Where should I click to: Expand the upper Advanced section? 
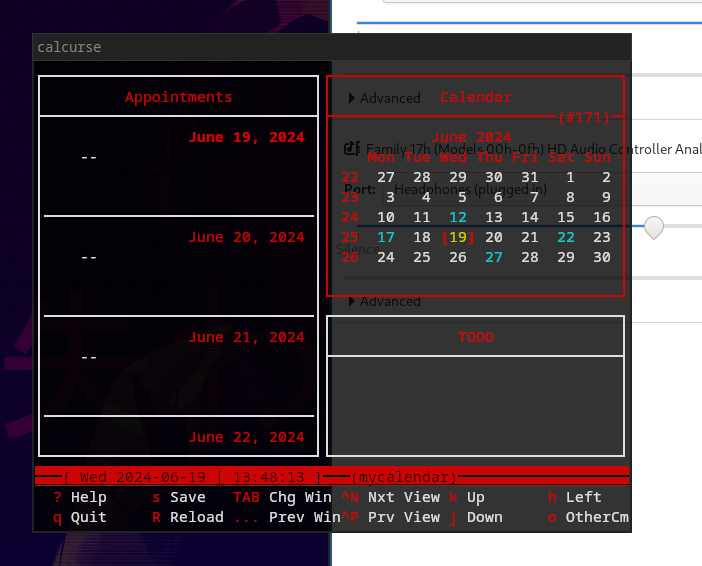pyautogui.click(x=384, y=98)
